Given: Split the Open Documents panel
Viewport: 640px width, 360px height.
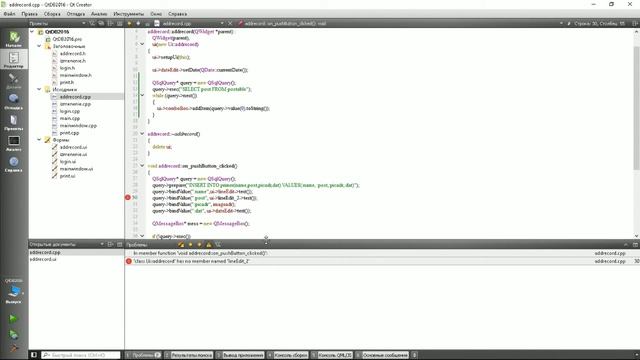Looking at the screenshot, I should pos(110,244).
